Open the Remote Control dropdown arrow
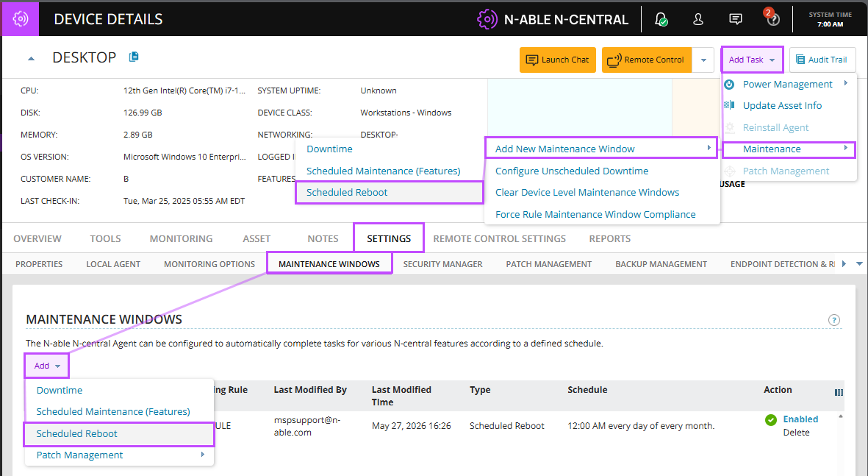Image resolution: width=868 pixels, height=476 pixels. [x=703, y=60]
